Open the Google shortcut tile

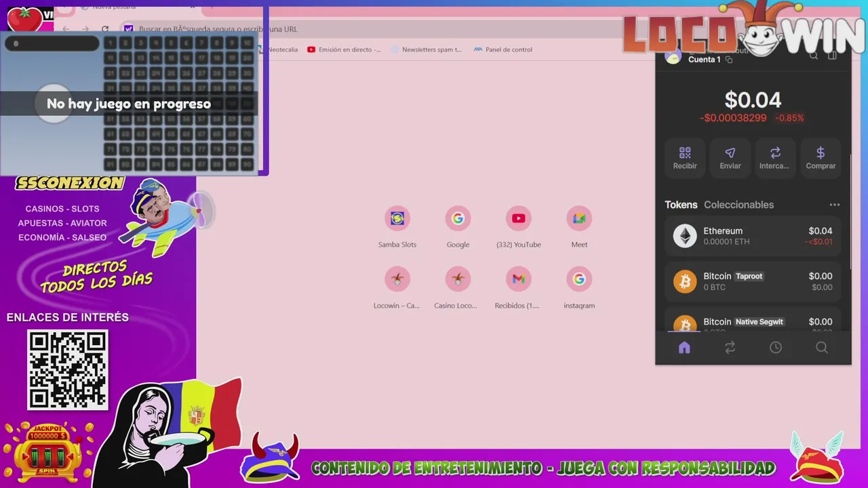pyautogui.click(x=458, y=227)
